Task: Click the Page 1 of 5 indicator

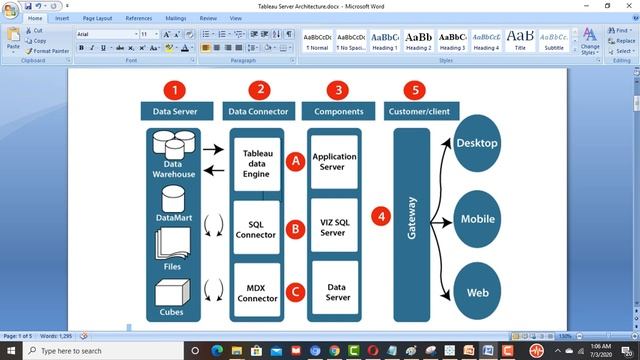Action: tap(18, 336)
